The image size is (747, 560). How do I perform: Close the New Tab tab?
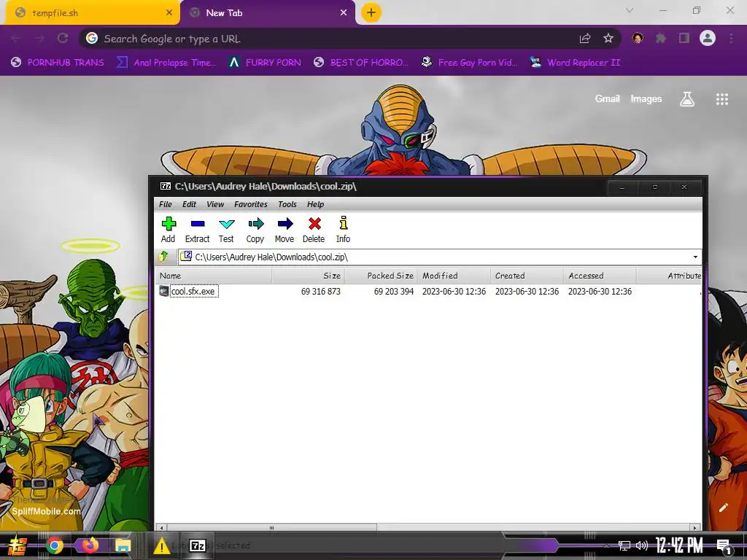(x=344, y=13)
